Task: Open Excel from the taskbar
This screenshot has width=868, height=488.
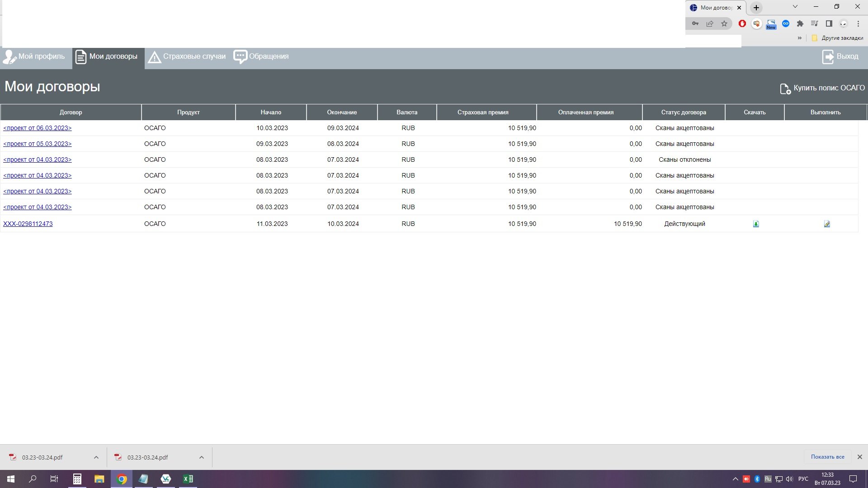Action: [x=188, y=479]
